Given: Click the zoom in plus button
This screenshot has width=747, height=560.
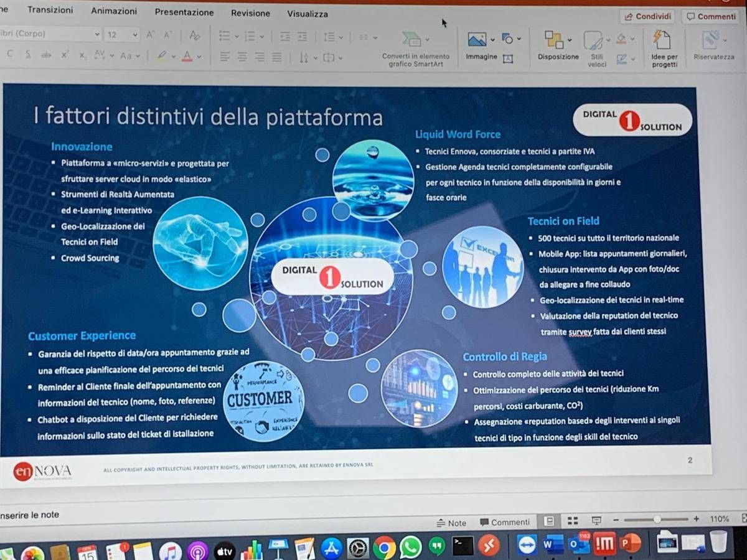Looking at the screenshot, I should [x=696, y=518].
